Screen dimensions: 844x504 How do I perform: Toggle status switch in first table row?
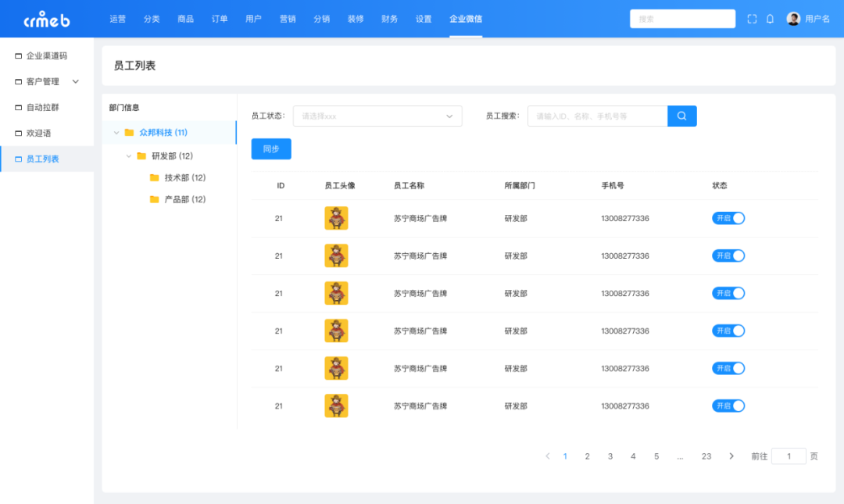tap(728, 218)
